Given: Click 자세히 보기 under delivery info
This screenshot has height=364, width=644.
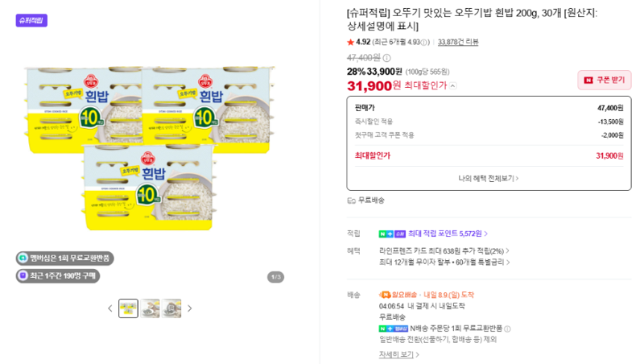Looking at the screenshot, I should tap(398, 354).
